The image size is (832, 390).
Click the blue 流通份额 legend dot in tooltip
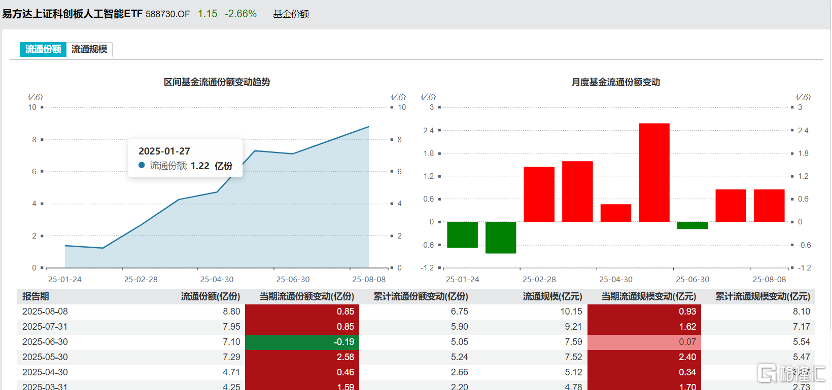point(142,166)
